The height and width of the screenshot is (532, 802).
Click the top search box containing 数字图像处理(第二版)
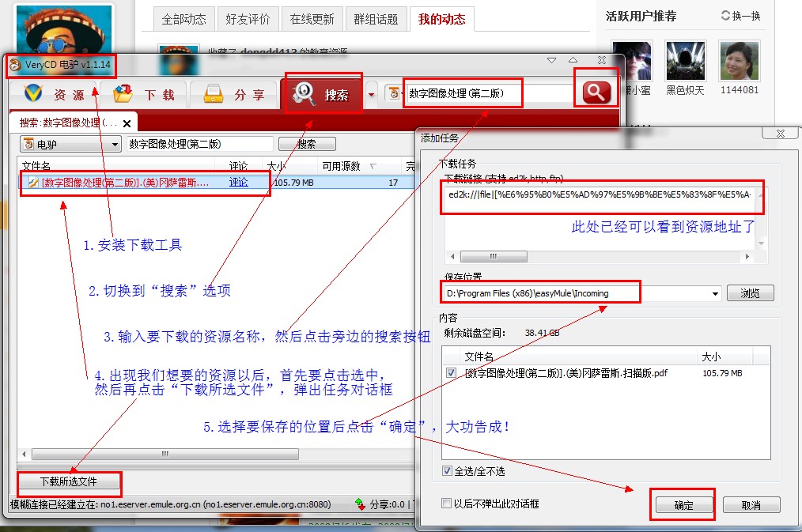coord(489,93)
